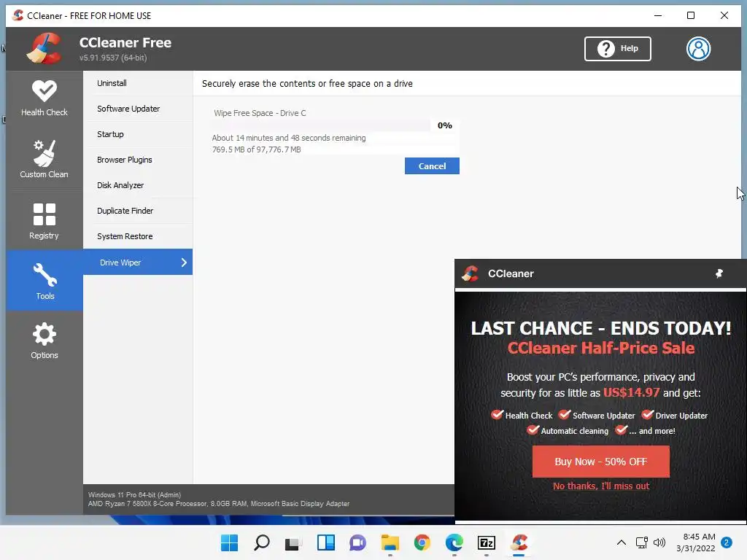Click the Windows 11 Pro system info
The image size is (747, 560).
tap(134, 495)
